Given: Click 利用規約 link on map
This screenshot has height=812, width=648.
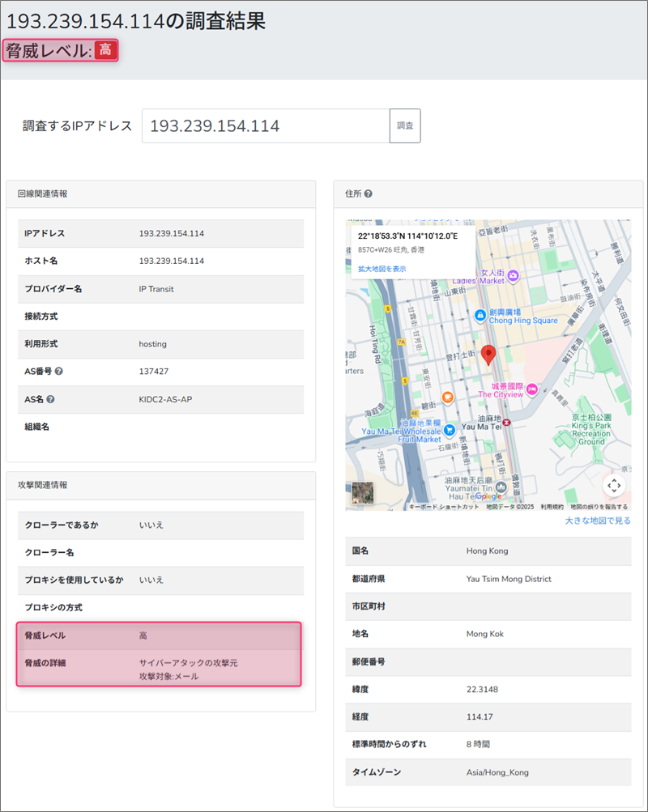Looking at the screenshot, I should 552,507.
